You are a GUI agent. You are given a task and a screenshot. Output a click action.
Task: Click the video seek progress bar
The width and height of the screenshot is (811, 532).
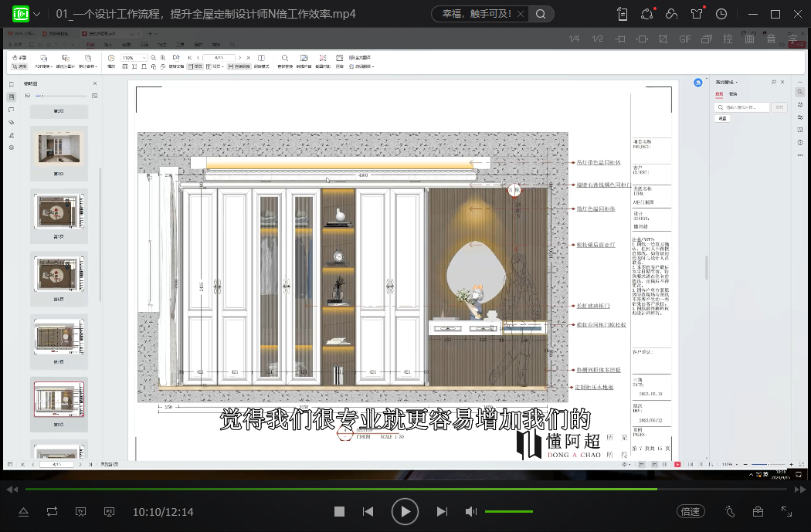click(x=340, y=489)
